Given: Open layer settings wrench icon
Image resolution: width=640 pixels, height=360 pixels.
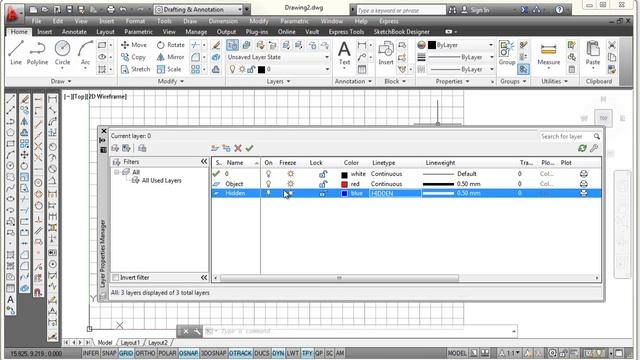Looking at the screenshot, I should click(594, 148).
